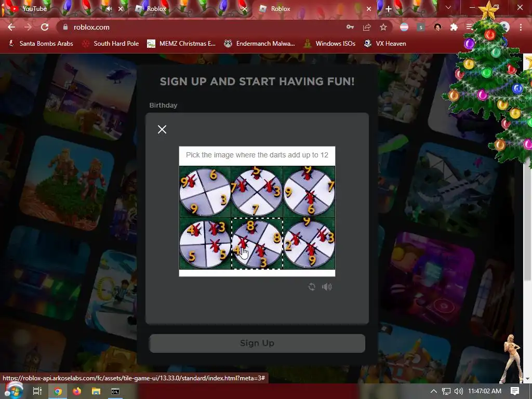Close the captcha dialog with the X
Viewport: 532px width, 399px height.
pyautogui.click(x=162, y=129)
